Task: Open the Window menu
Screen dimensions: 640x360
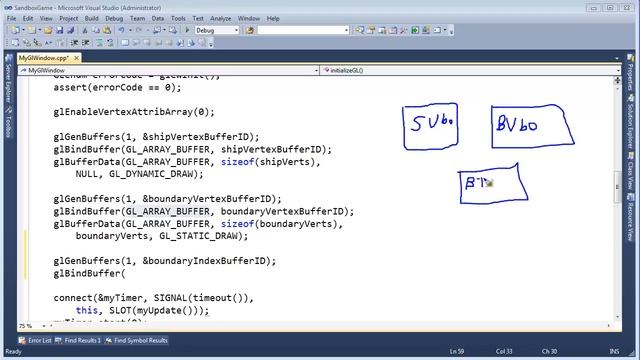Action: click(249, 18)
